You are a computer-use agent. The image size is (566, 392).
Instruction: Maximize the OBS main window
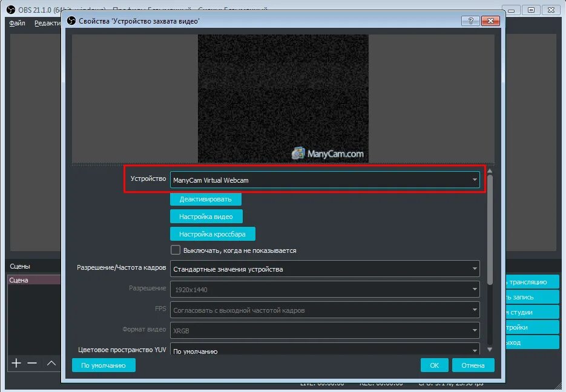(531, 10)
